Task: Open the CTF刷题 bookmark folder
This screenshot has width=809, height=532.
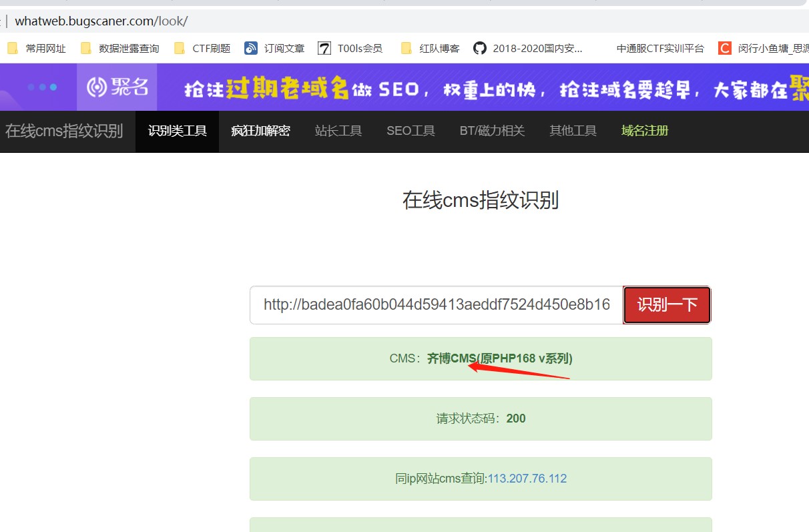Action: 202,48
